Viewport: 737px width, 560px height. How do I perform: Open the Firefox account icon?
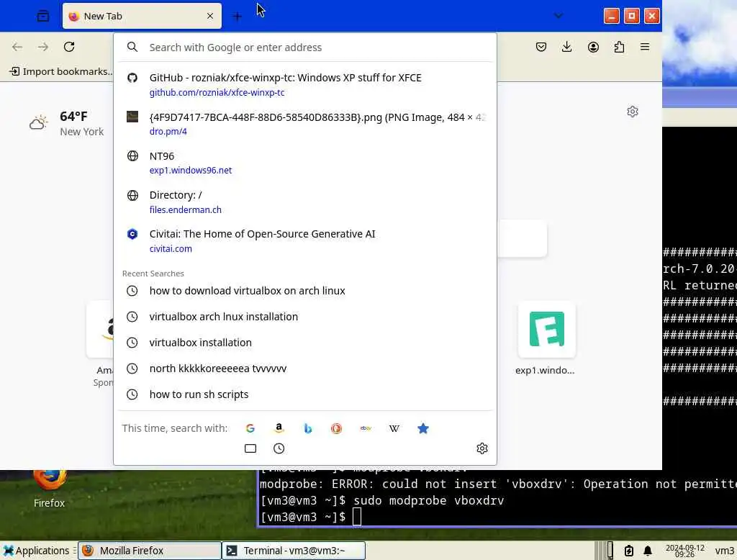[593, 47]
